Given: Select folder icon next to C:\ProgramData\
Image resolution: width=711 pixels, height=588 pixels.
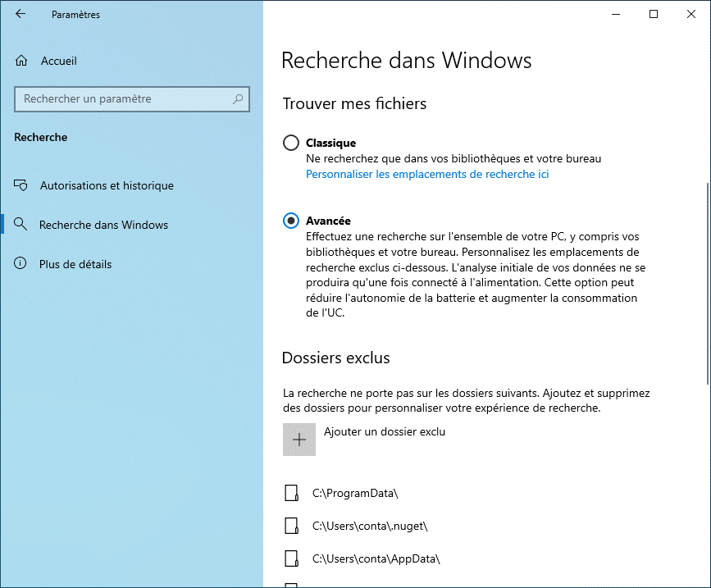Looking at the screenshot, I should [291, 493].
